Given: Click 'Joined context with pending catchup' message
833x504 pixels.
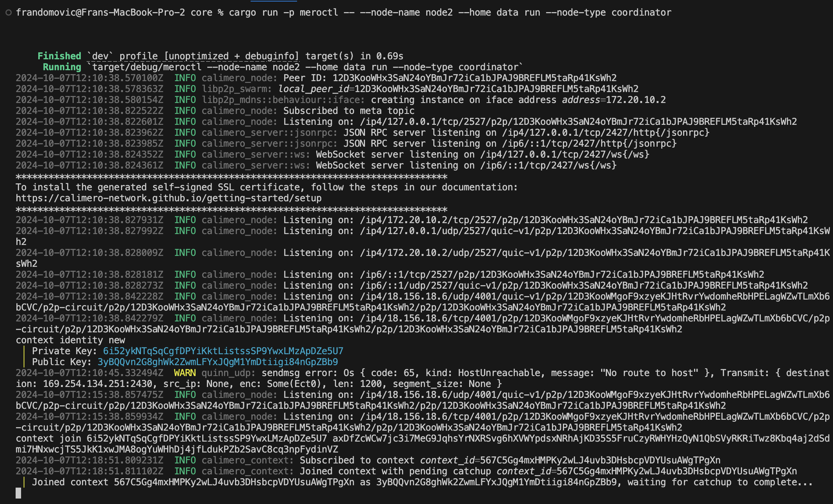Looking at the screenshot, I should pos(395,471).
